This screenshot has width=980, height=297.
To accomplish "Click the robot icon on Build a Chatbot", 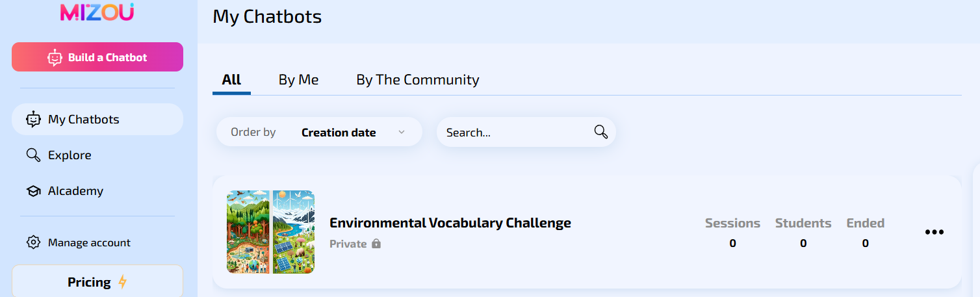I will (x=55, y=57).
